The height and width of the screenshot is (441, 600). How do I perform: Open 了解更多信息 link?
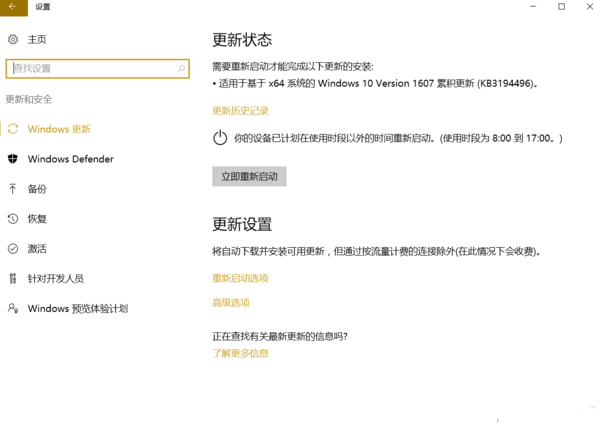click(240, 353)
